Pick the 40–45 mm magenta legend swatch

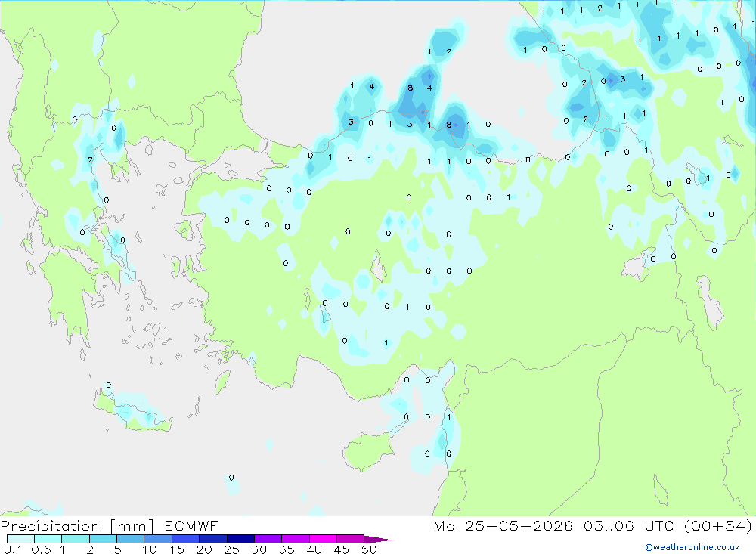point(323,539)
